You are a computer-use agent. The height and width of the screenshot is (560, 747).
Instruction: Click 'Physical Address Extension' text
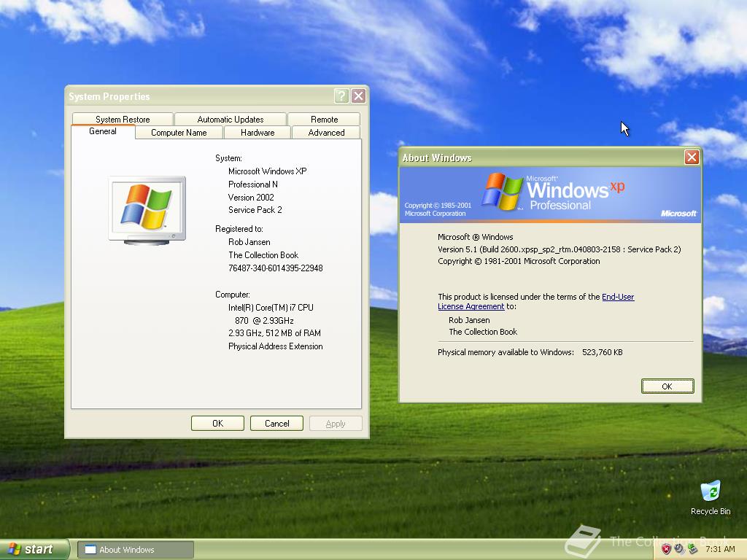tap(275, 346)
